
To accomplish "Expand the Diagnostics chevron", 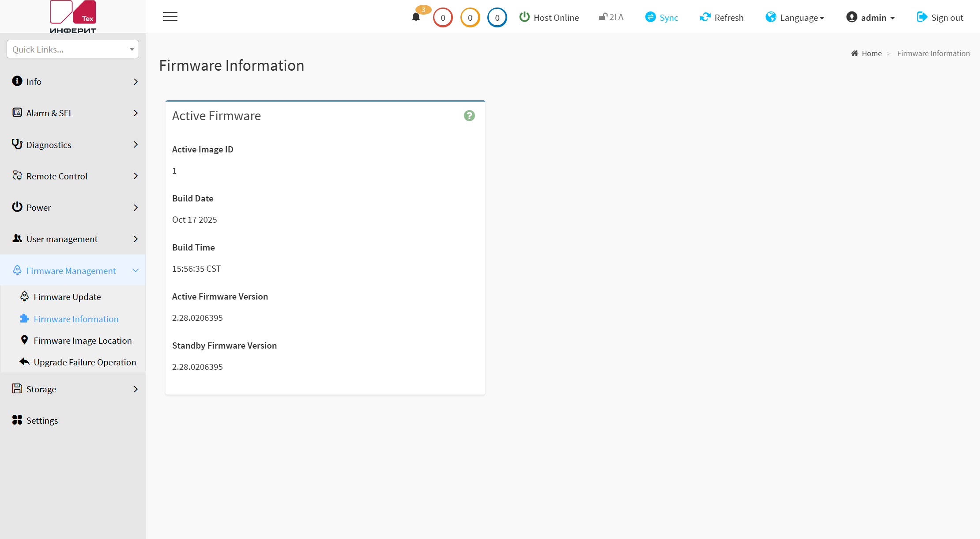I will [x=136, y=144].
